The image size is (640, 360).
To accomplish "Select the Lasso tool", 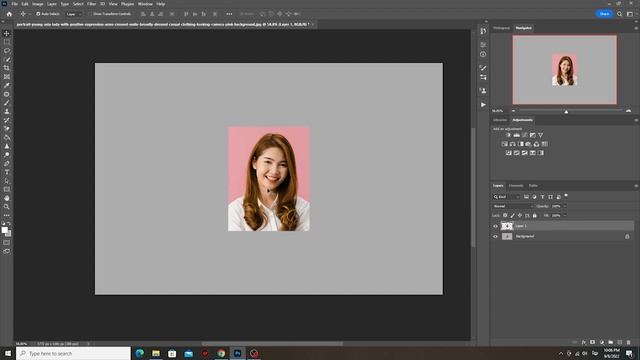I will click(7, 51).
